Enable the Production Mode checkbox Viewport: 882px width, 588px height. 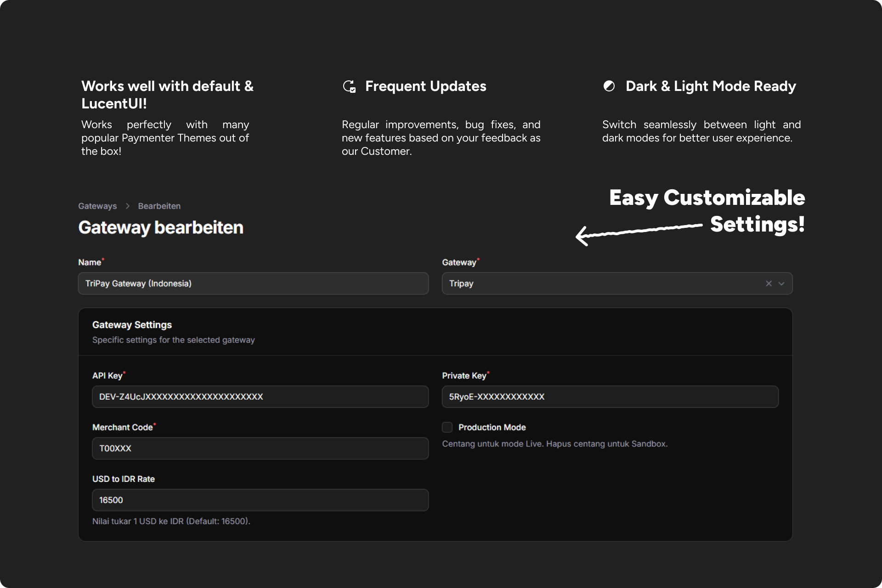tap(447, 427)
